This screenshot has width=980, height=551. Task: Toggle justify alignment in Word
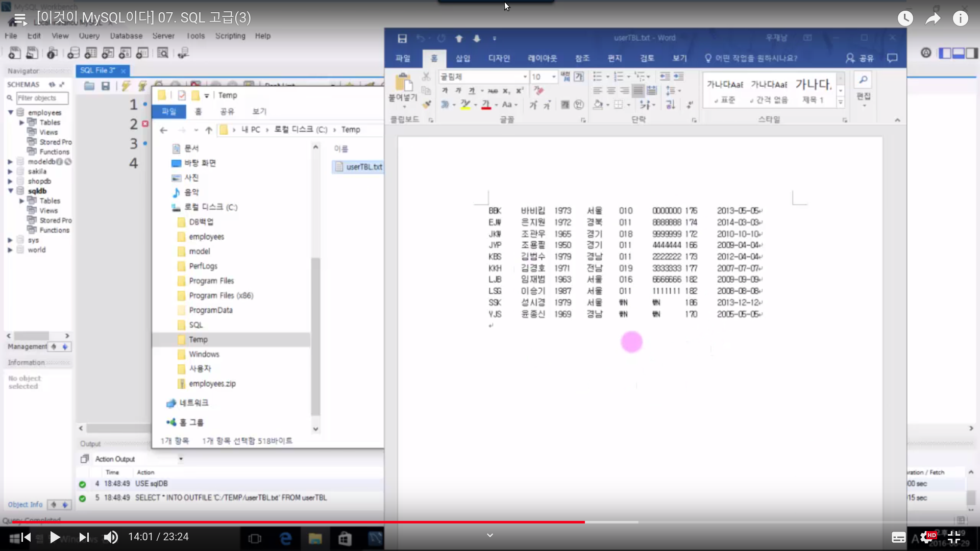tap(638, 90)
